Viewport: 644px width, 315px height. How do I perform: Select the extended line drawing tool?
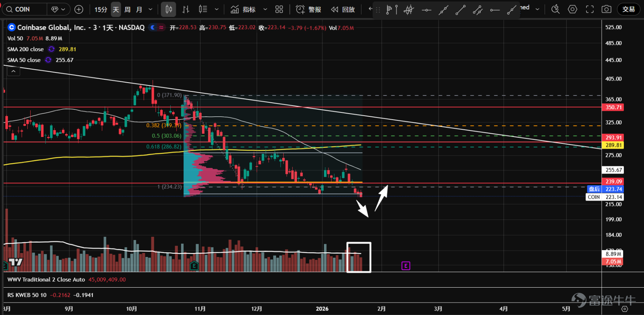coord(443,10)
